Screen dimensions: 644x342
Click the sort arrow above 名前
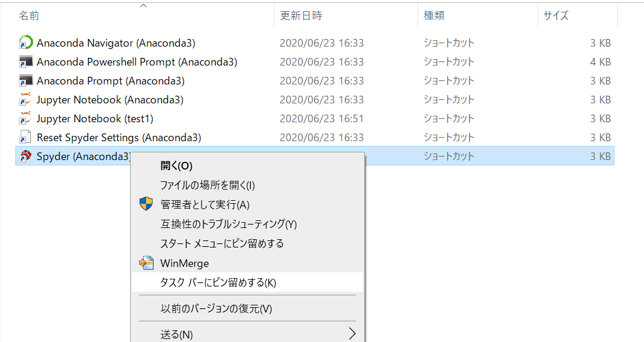143,6
